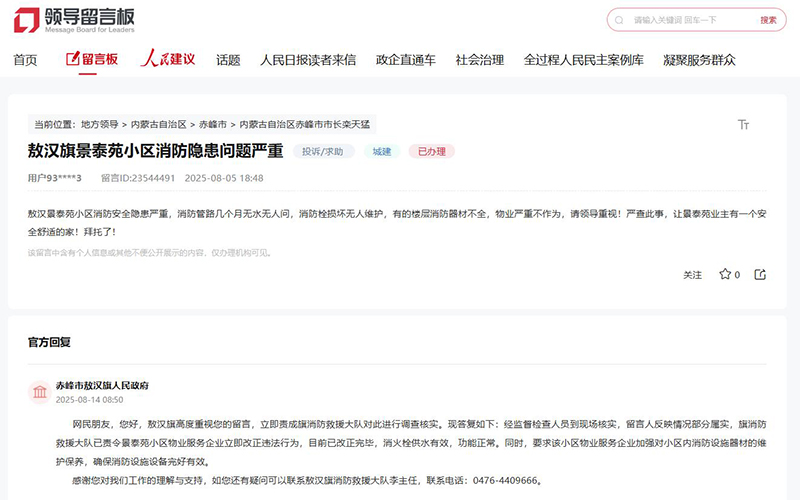The image size is (800, 500).
Task: Click the star favorite icon
Action: (x=725, y=274)
